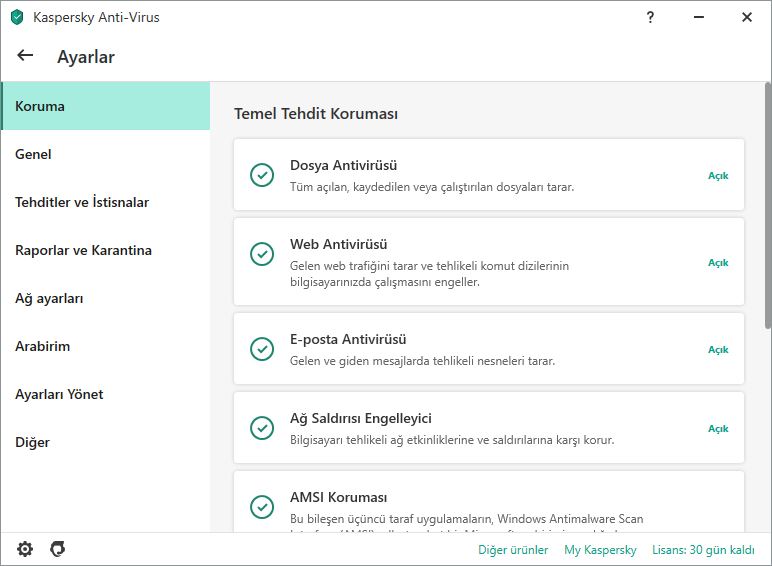This screenshot has height=566, width=772.
Task: Open settings via the gear icon at bottom
Action: point(25,549)
